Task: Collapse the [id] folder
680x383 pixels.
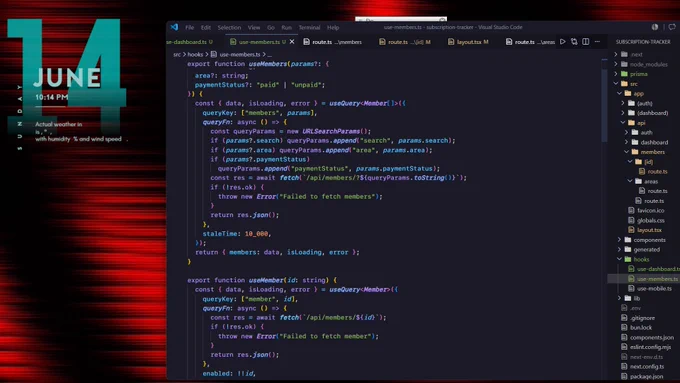Action: (630, 162)
